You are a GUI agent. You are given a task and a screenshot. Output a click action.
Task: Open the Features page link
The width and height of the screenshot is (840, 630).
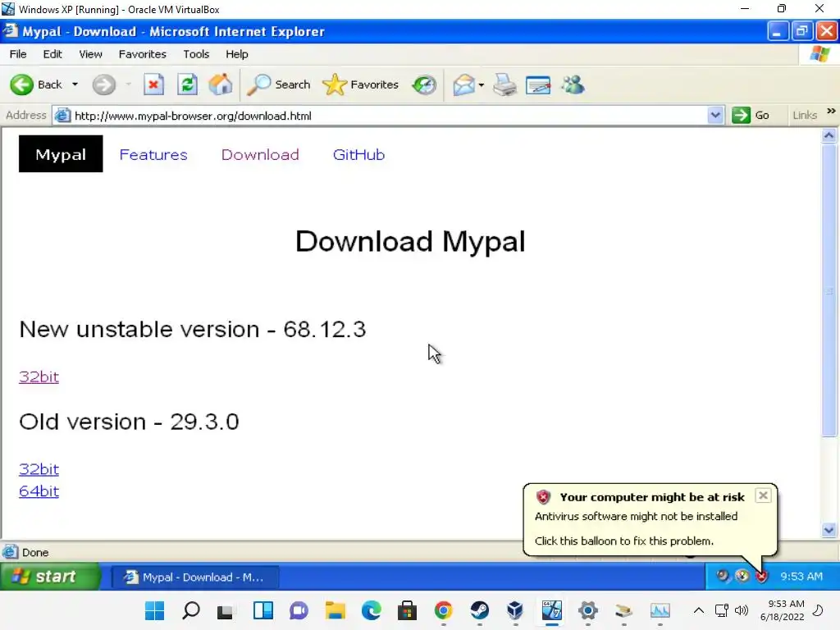[x=153, y=155]
